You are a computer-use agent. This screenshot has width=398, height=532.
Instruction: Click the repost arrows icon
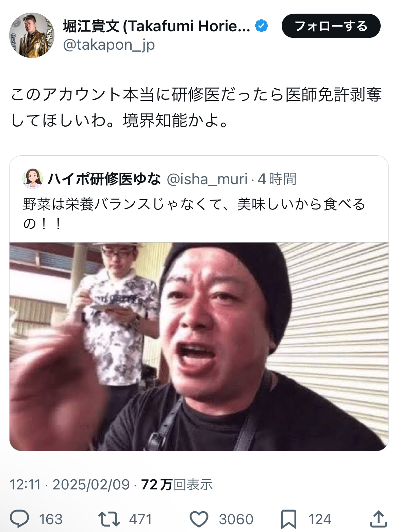click(109, 519)
